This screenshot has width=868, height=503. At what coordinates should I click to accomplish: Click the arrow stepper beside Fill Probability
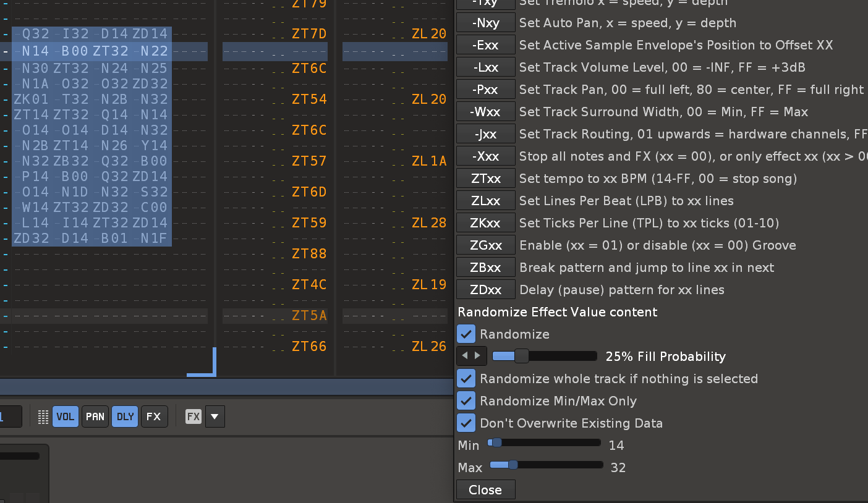point(471,356)
